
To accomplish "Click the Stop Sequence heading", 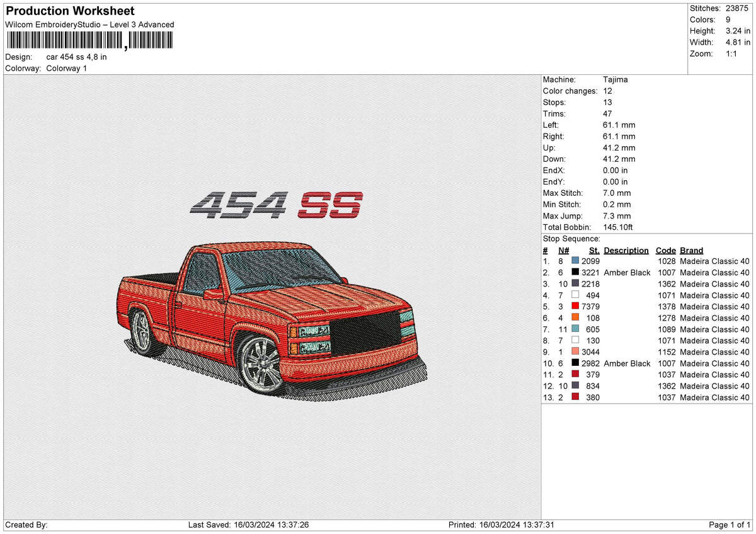I will (571, 239).
